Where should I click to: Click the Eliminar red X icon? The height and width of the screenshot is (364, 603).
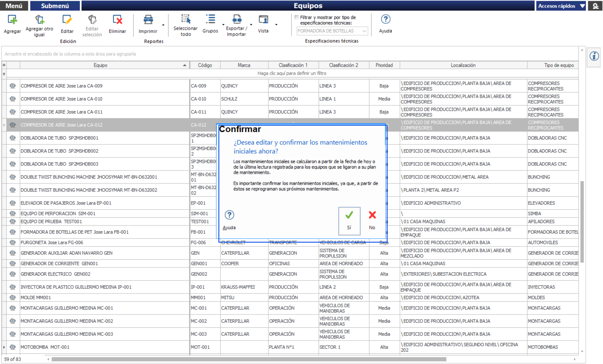[117, 20]
